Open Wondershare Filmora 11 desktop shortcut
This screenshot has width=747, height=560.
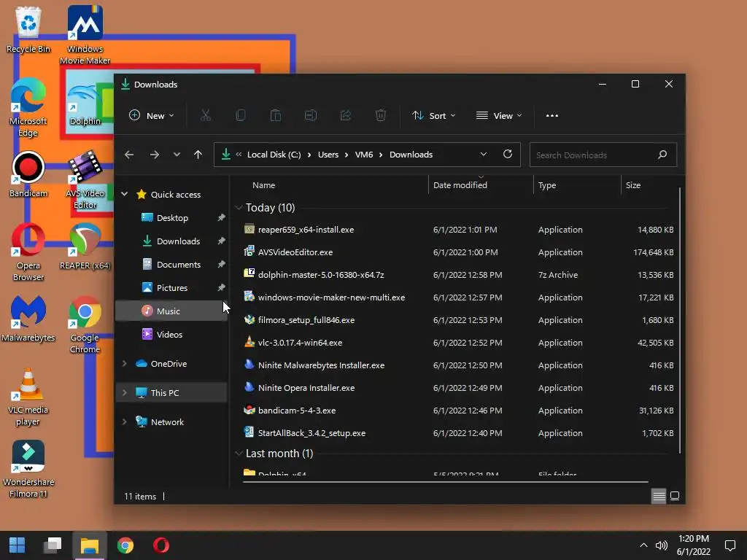click(28, 469)
